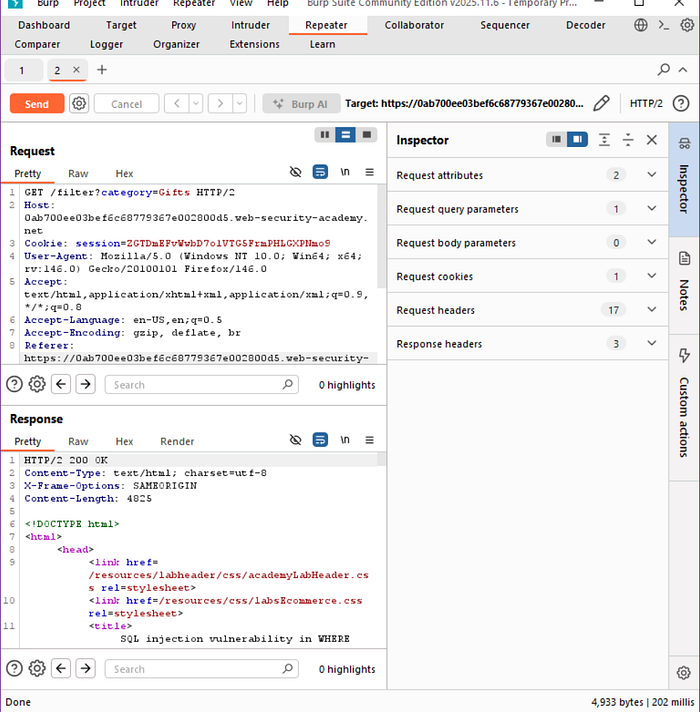Open Repeater tab 1

tap(23, 70)
